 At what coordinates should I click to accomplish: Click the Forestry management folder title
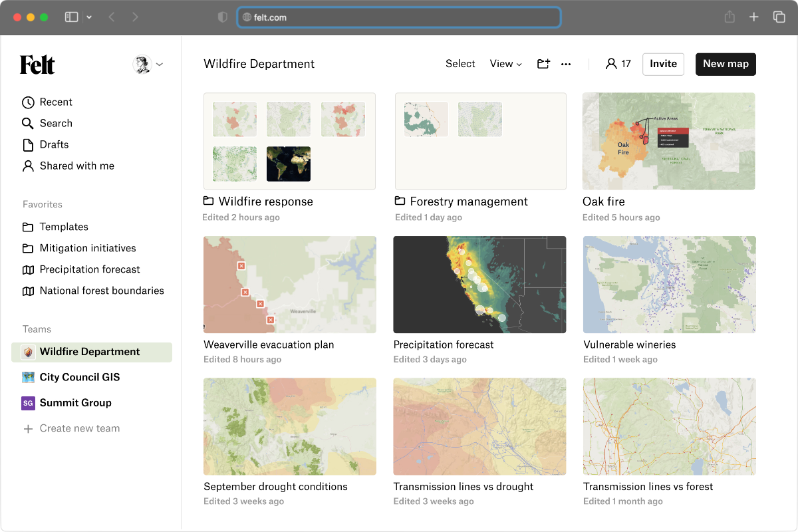(x=469, y=201)
